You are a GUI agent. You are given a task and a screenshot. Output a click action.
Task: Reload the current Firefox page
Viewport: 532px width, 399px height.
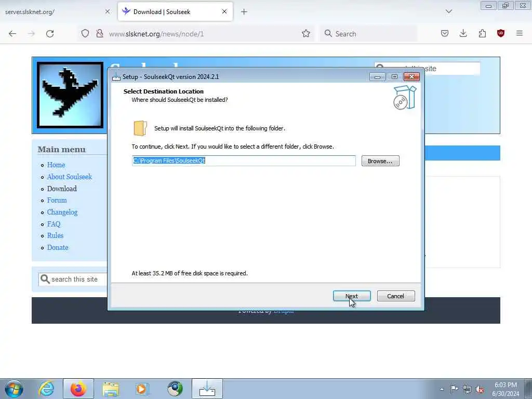50,34
